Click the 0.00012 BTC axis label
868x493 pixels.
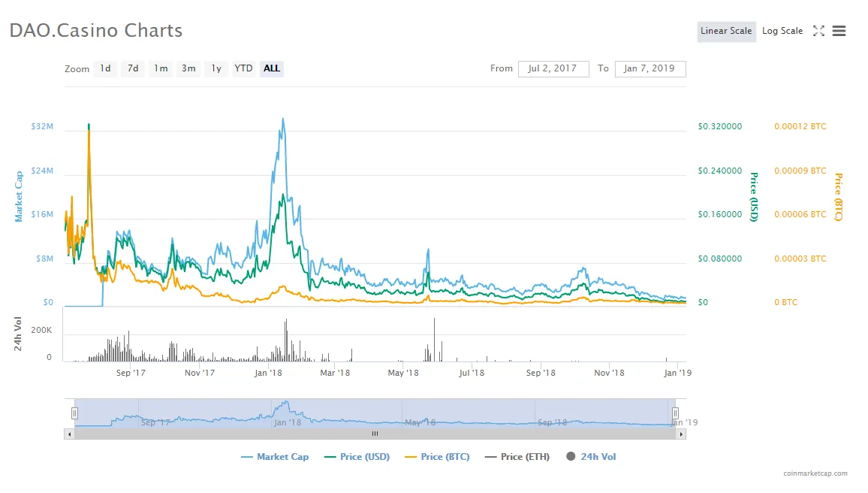tap(800, 126)
